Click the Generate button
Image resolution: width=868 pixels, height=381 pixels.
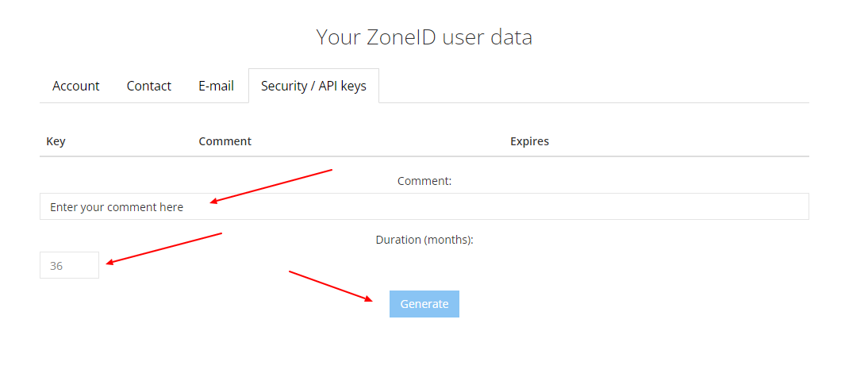[x=424, y=304]
